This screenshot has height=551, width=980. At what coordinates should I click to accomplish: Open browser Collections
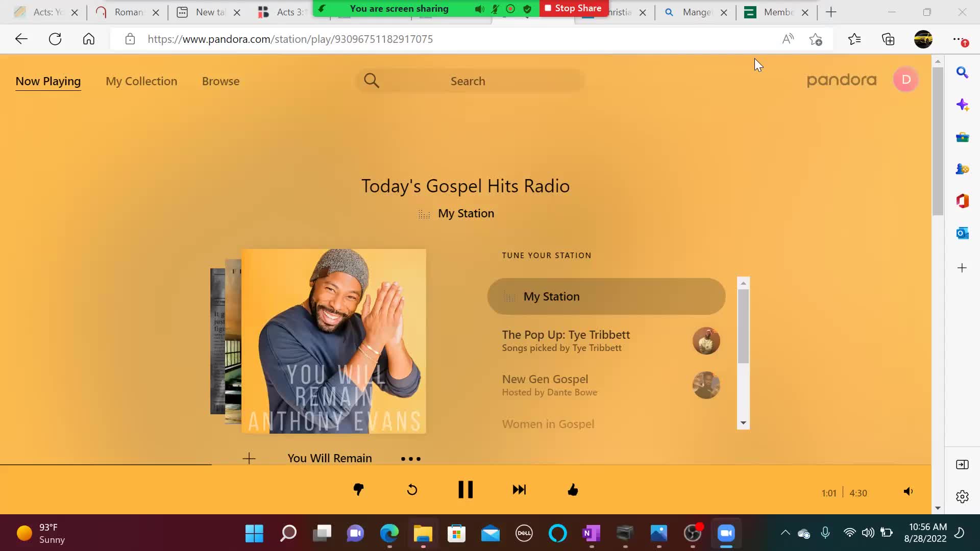888,39
